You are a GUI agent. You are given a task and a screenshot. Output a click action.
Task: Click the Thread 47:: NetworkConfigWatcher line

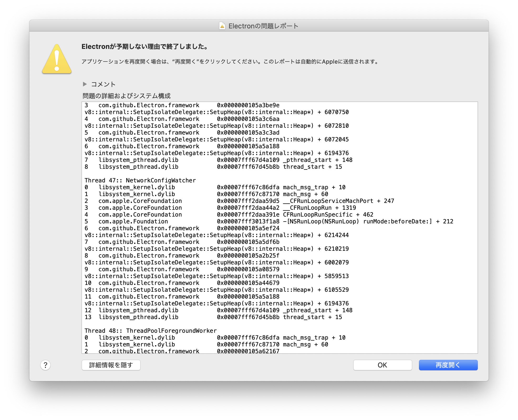[140, 180]
